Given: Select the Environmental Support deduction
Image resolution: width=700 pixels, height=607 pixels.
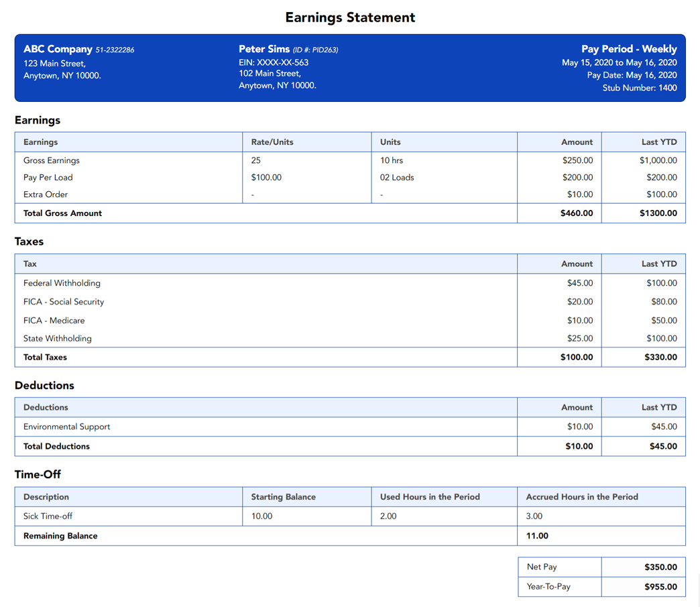Looking at the screenshot, I should click(x=66, y=427).
